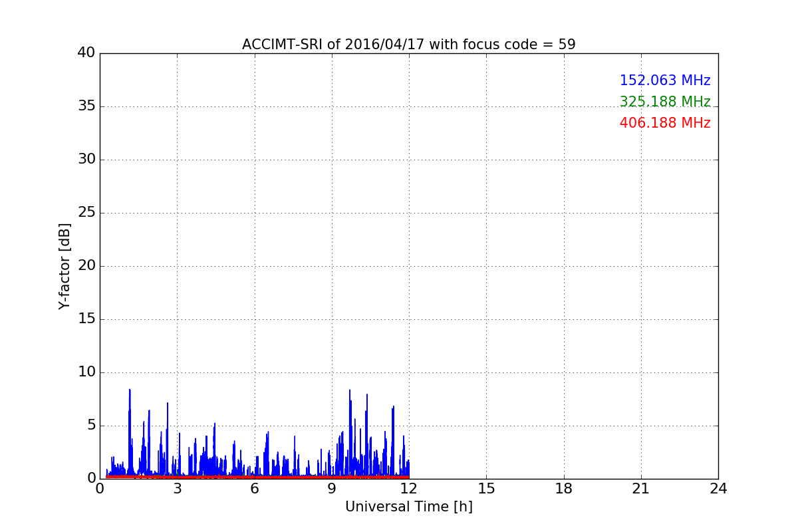Viewport: 798px width, 532px height.
Task: Click the Universal Time [h] axis label
Action: pyautogui.click(x=408, y=507)
